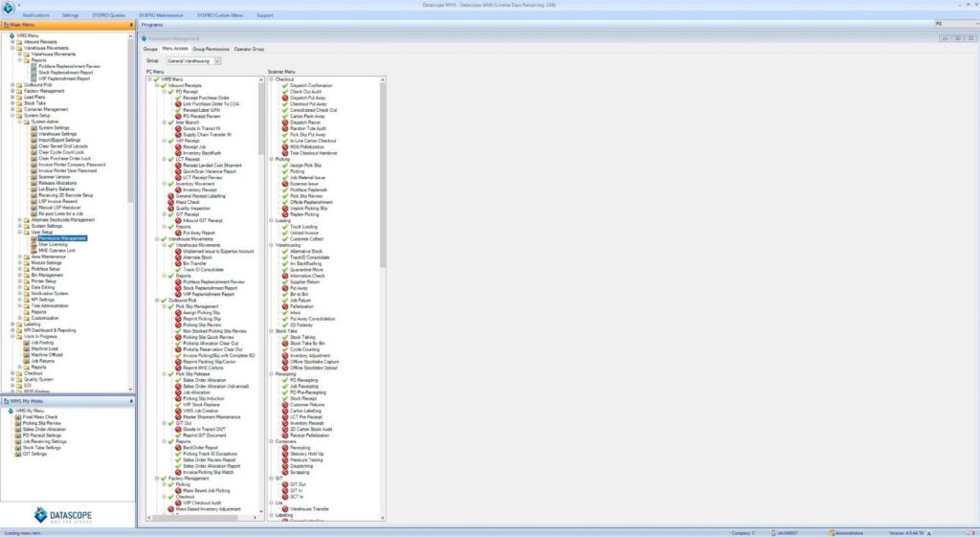The height and width of the screenshot is (537, 980).
Task: Select the Warehouse Settings icon under System Admin
Action: pyautogui.click(x=33, y=133)
